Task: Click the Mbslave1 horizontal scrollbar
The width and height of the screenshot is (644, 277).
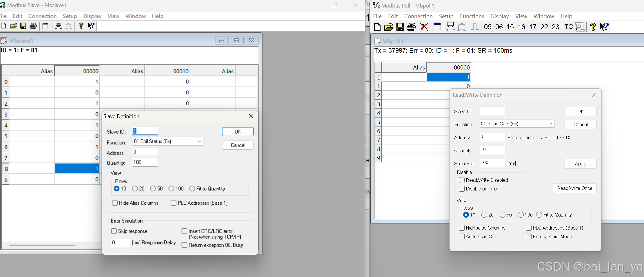Action: 42,245
